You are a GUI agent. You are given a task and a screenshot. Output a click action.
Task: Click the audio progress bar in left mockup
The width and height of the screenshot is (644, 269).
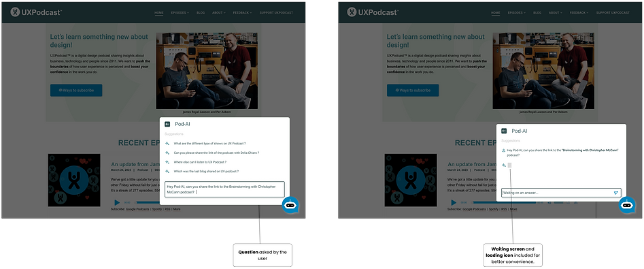click(148, 202)
